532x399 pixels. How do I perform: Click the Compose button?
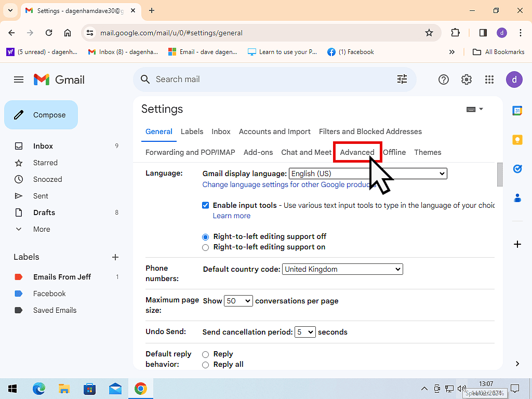coord(41,115)
